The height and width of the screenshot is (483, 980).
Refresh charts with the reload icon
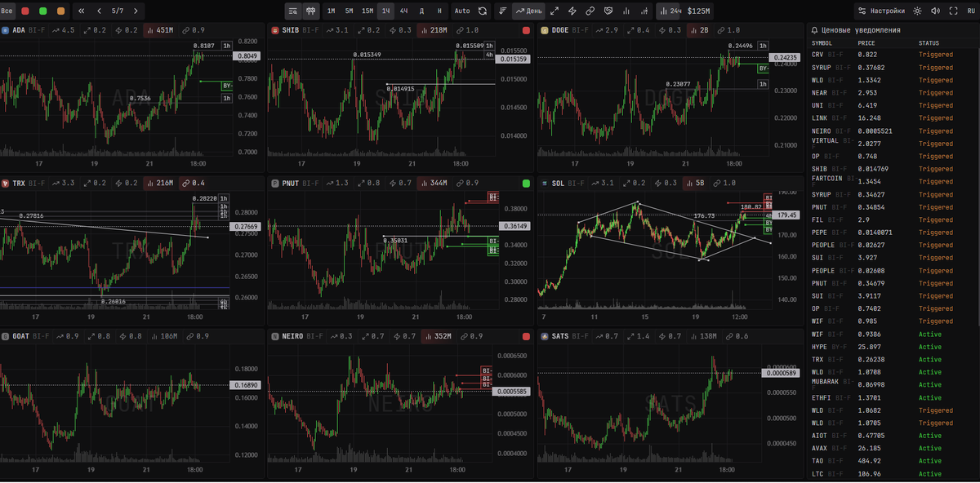483,11
